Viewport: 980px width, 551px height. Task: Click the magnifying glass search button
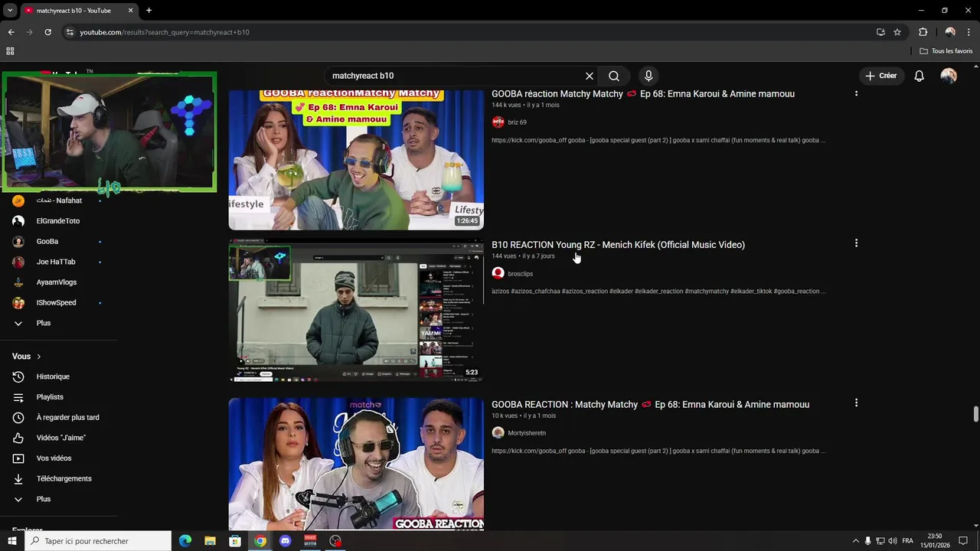pyautogui.click(x=614, y=76)
